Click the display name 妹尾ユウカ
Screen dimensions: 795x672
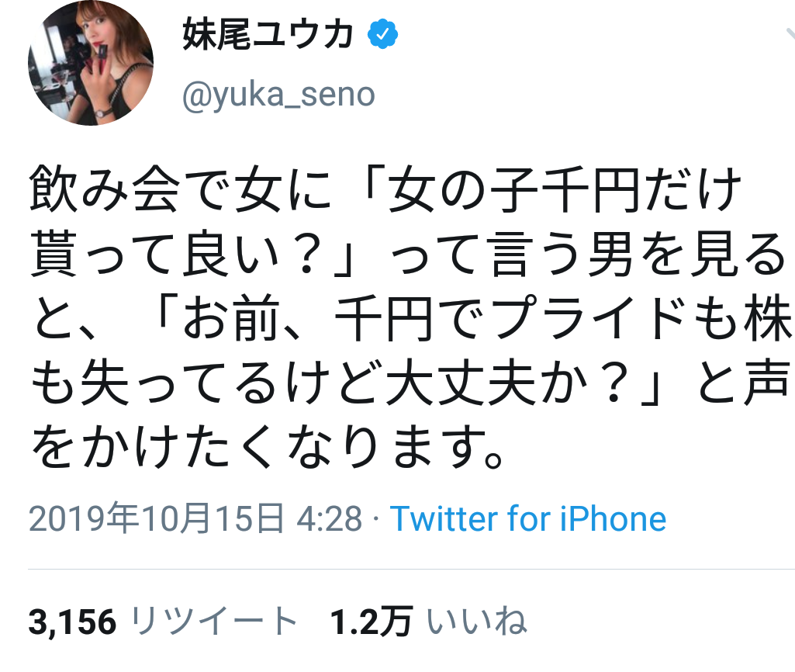[268, 34]
